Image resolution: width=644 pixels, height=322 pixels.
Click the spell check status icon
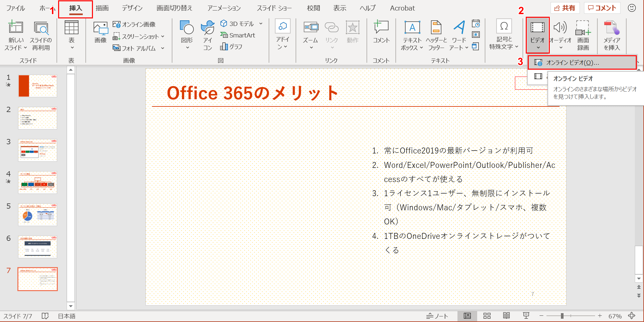click(45, 316)
